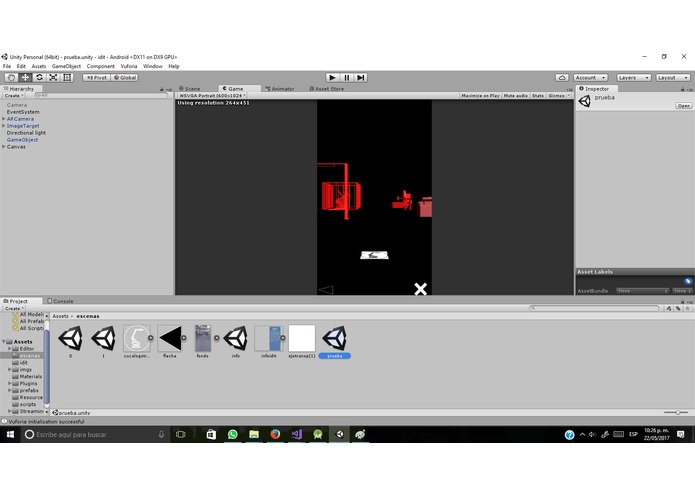Open Firefox from taskbar
Screen dimensions: 695x494
[x=275, y=435]
